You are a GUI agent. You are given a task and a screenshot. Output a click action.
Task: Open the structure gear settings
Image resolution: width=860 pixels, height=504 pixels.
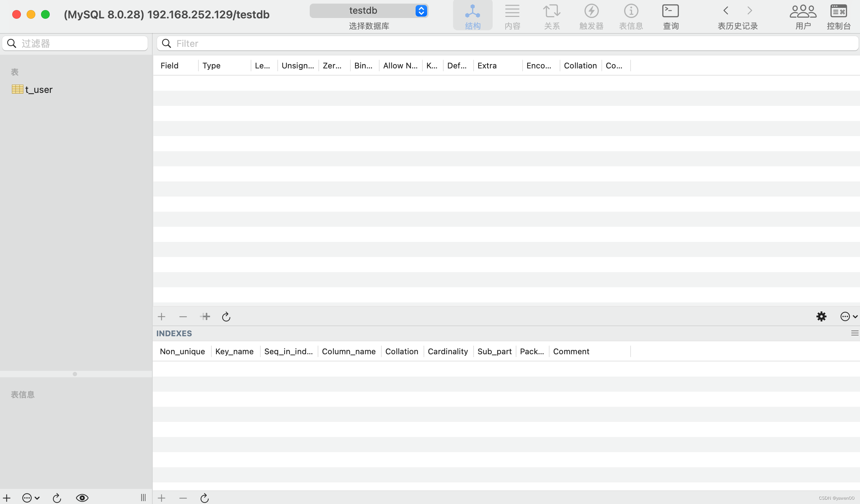(821, 317)
